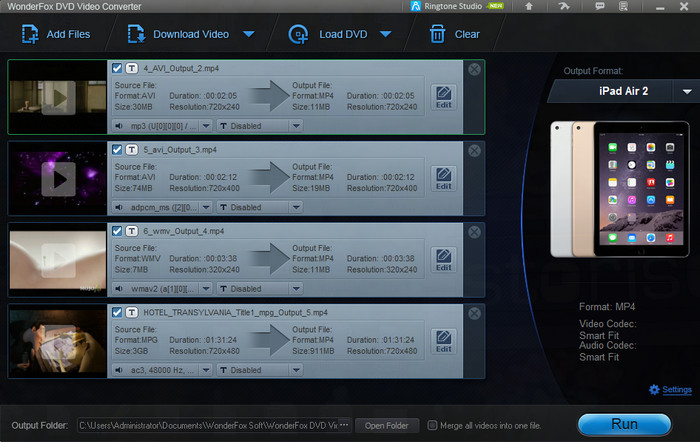Click the upgrade arrow icon in title bar
Image resolution: width=700 pixels, height=442 pixels.
(x=529, y=6)
